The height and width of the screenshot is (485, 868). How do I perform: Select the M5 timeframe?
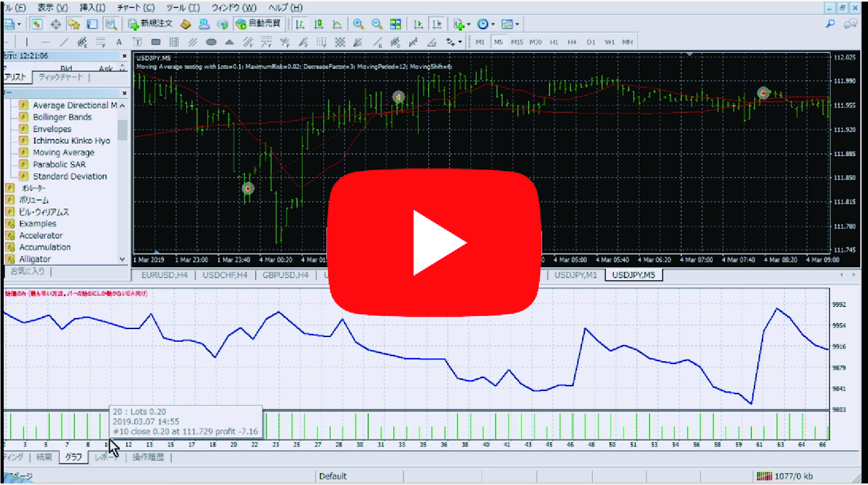pos(498,42)
